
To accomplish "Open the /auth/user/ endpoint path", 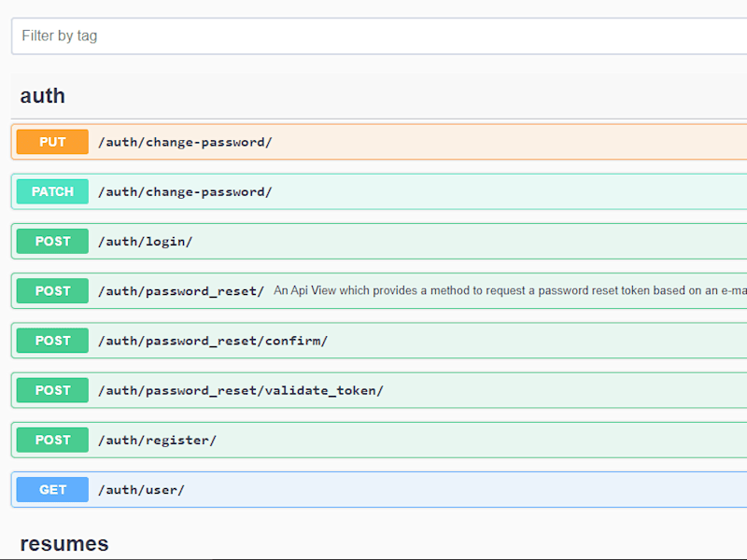I will click(141, 489).
